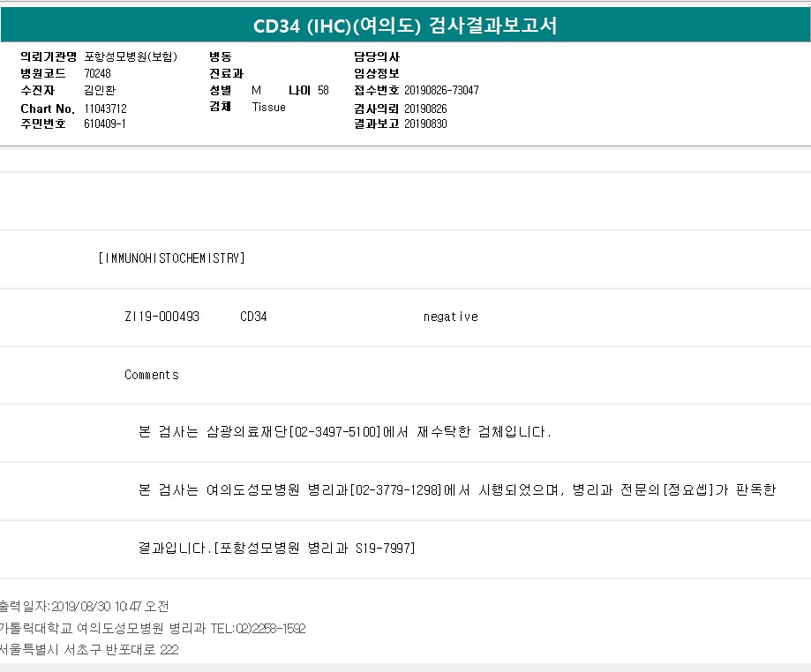
Task: Select the specimen ID ZI19-000493
Action: click(161, 317)
